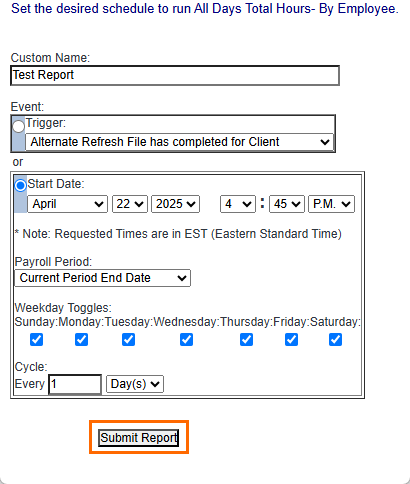
Task: Uncheck the Saturday checkbox
Action: coord(335,340)
